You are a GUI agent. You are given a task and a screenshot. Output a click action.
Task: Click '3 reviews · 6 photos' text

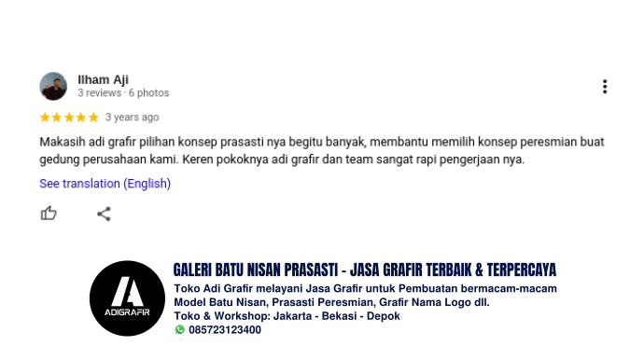[123, 93]
